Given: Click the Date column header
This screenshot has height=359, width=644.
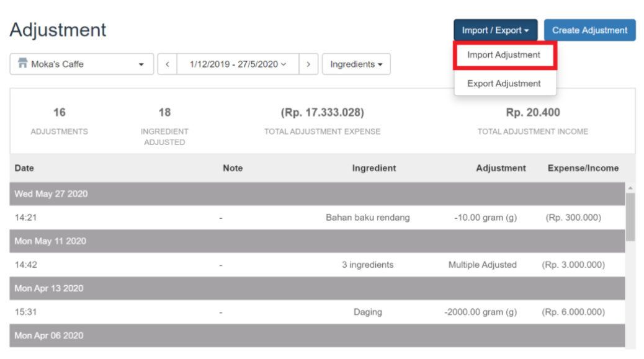Looking at the screenshot, I should 24,168.
